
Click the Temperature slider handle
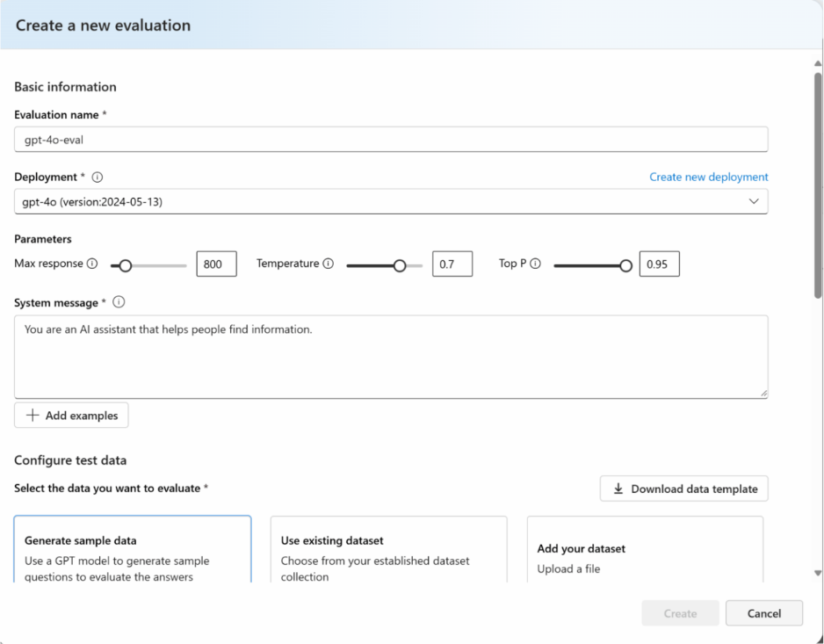(401, 264)
